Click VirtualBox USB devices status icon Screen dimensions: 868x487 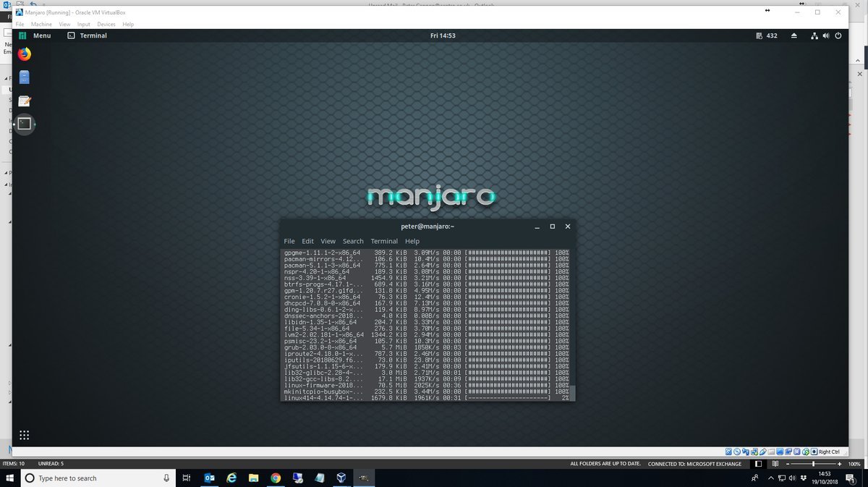(763, 452)
